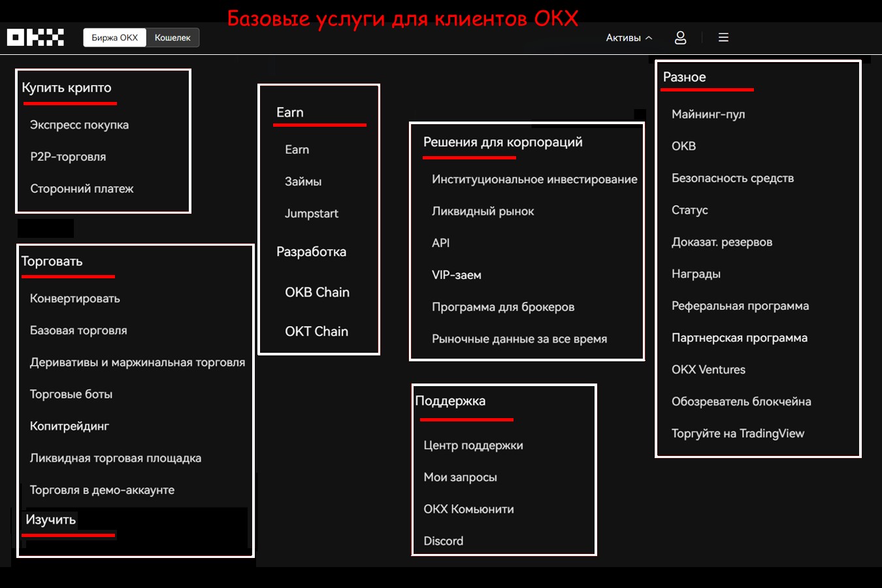View Мои запросы
Screen dimensions: 882x588
click(x=461, y=478)
